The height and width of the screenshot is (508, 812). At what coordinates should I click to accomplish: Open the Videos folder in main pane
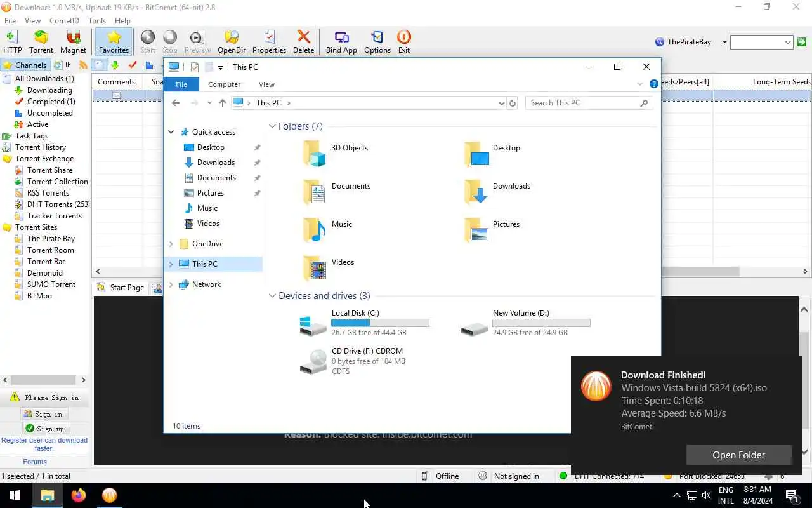329,267
